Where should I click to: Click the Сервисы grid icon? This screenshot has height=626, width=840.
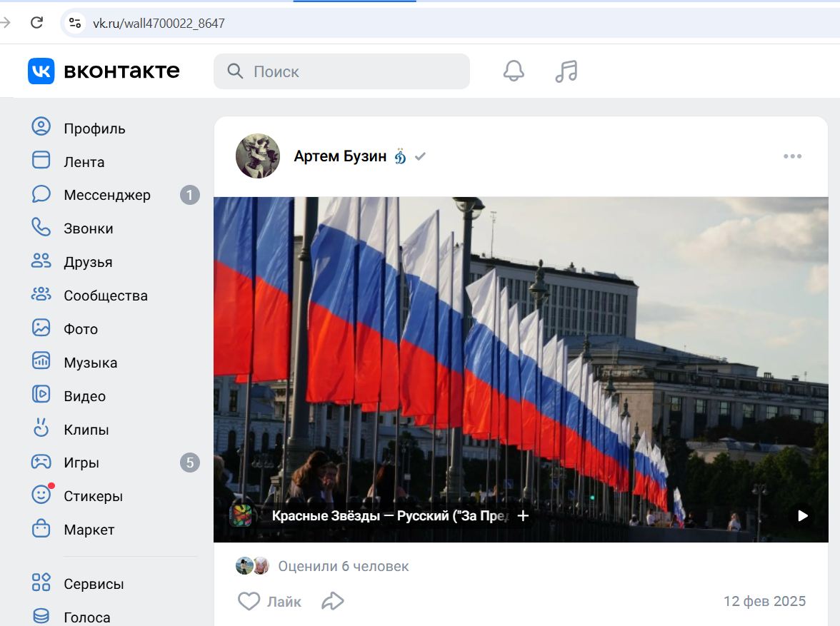pyautogui.click(x=41, y=582)
